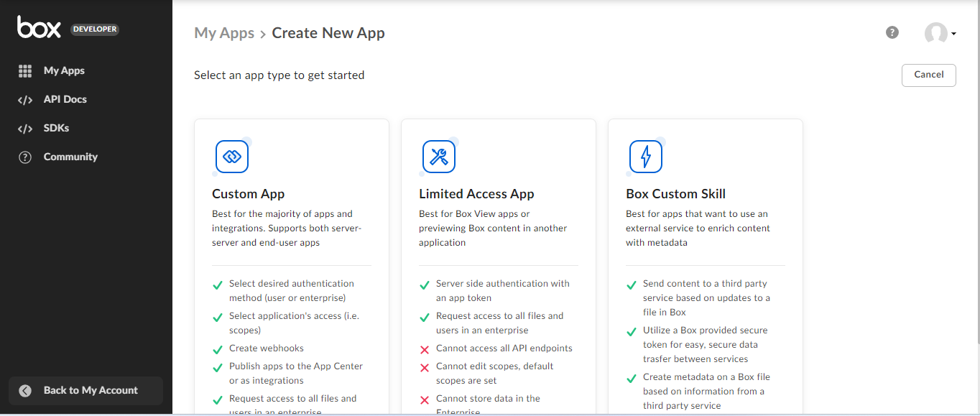Click the API Docs code icon

pyautogui.click(x=25, y=100)
